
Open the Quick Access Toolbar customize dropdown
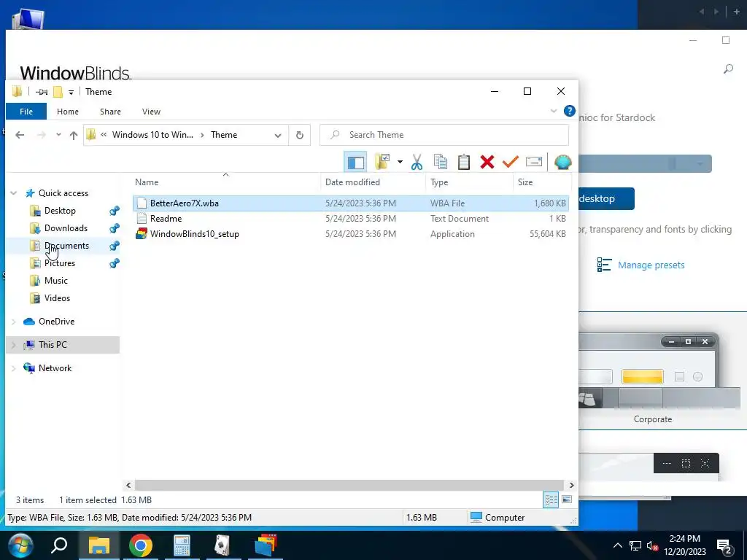[x=71, y=93]
